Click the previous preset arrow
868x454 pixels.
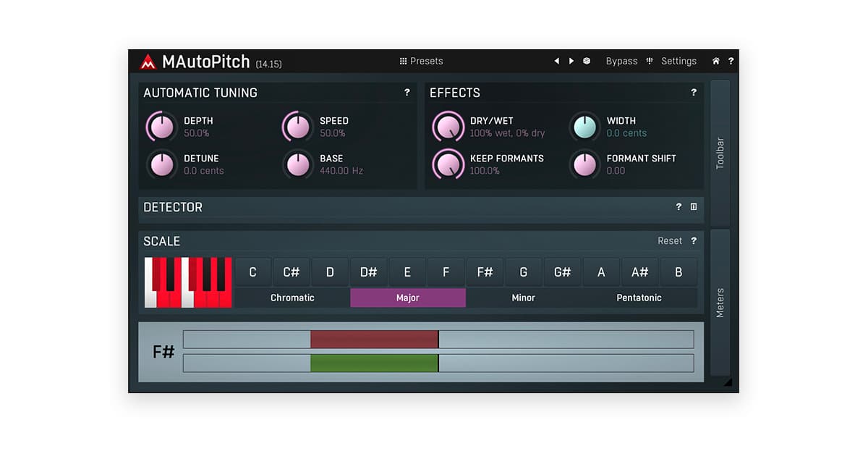(x=556, y=61)
